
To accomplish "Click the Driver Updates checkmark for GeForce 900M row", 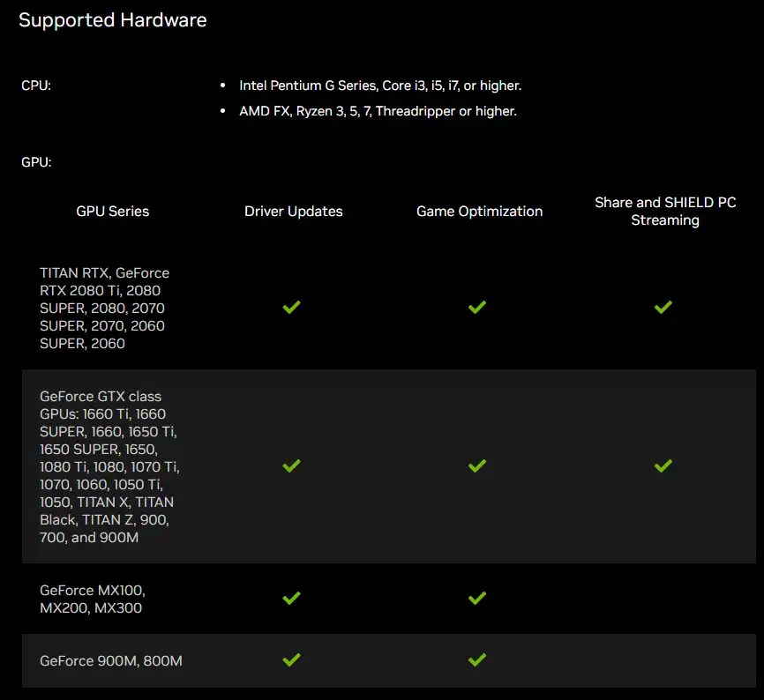I will (x=291, y=659).
